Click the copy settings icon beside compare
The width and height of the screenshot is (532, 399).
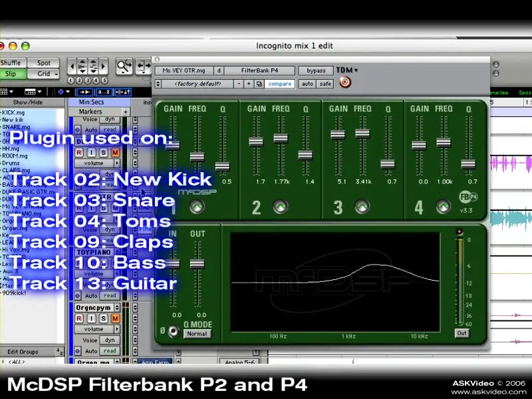coord(259,84)
